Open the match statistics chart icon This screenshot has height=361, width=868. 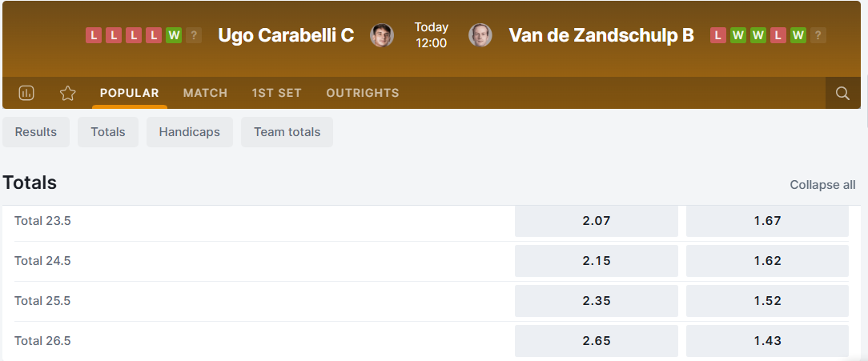coord(26,93)
